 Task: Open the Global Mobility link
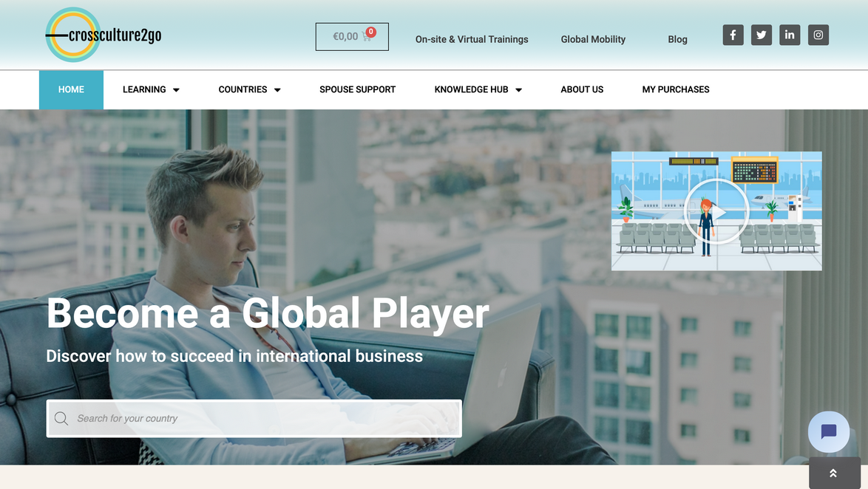click(593, 39)
